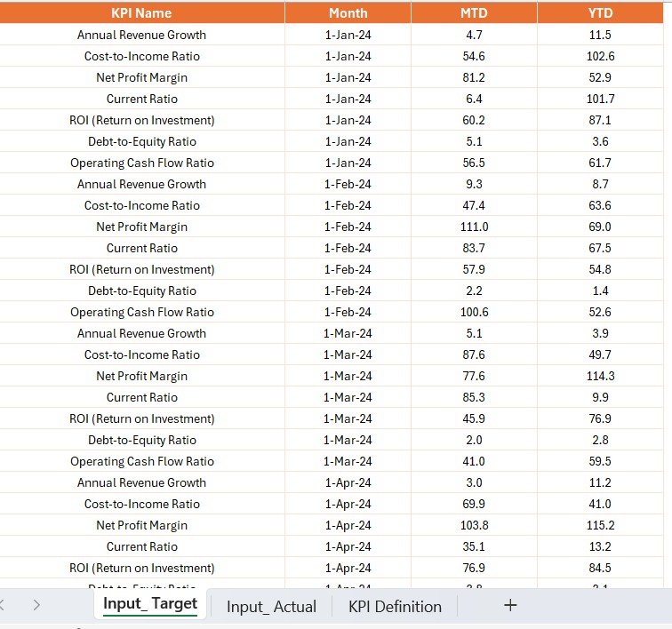This screenshot has height=629, width=672.
Task: Click YTD value 61.7
Action: pyautogui.click(x=600, y=163)
